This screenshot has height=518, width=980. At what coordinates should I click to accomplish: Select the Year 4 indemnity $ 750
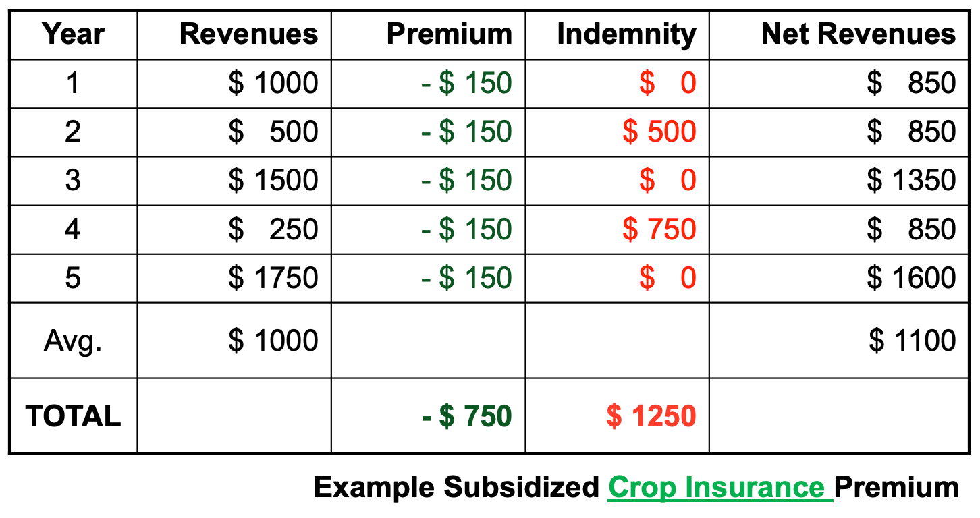click(659, 229)
